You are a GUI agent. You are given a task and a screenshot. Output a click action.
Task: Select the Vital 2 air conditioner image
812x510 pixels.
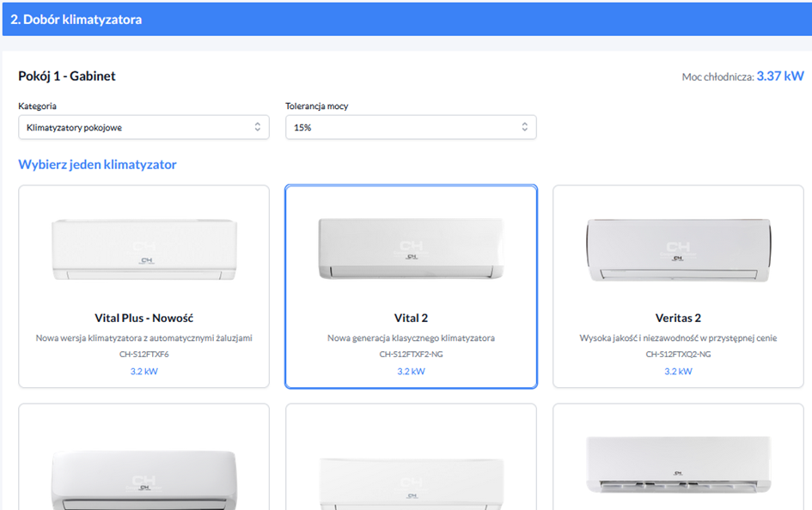point(411,247)
